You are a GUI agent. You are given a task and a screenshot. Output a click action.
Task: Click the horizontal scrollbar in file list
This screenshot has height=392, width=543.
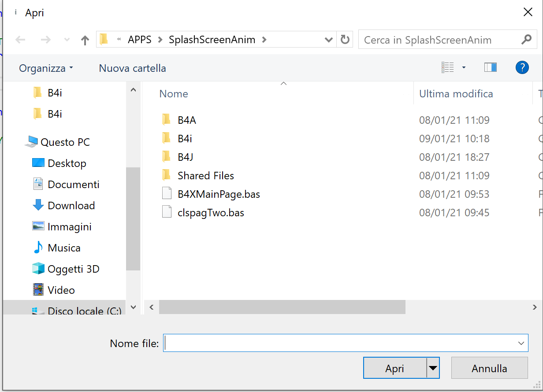pos(282,307)
